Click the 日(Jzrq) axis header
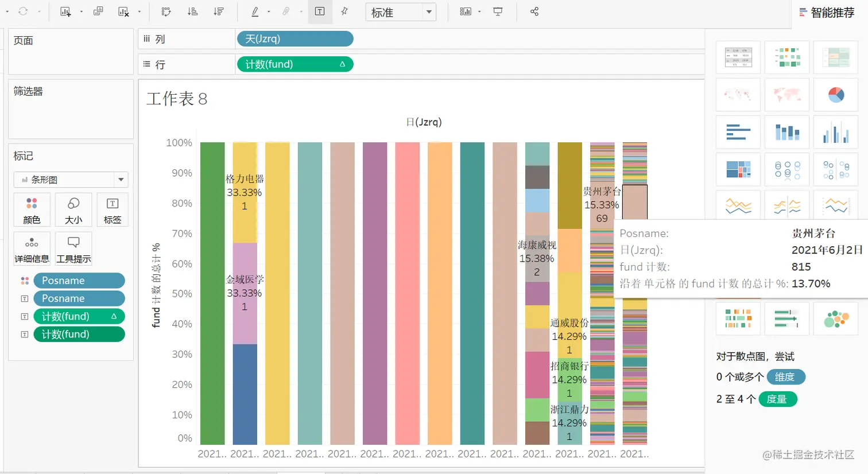 424,122
